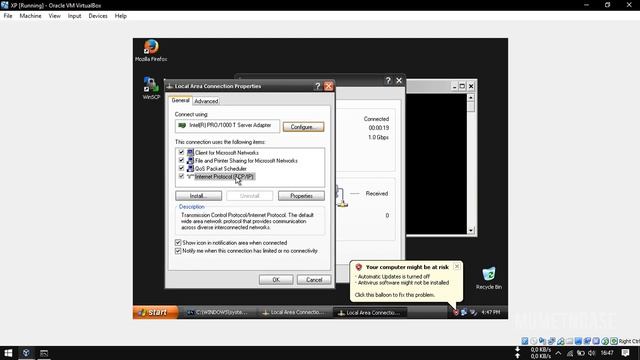Open Properties for the selected item
Image resolution: width=640 pixels, height=360 pixels.
click(301, 196)
